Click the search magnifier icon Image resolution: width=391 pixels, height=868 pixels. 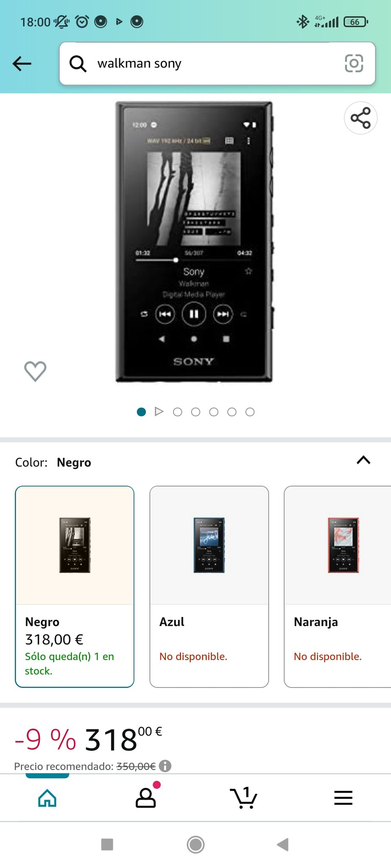click(x=78, y=64)
